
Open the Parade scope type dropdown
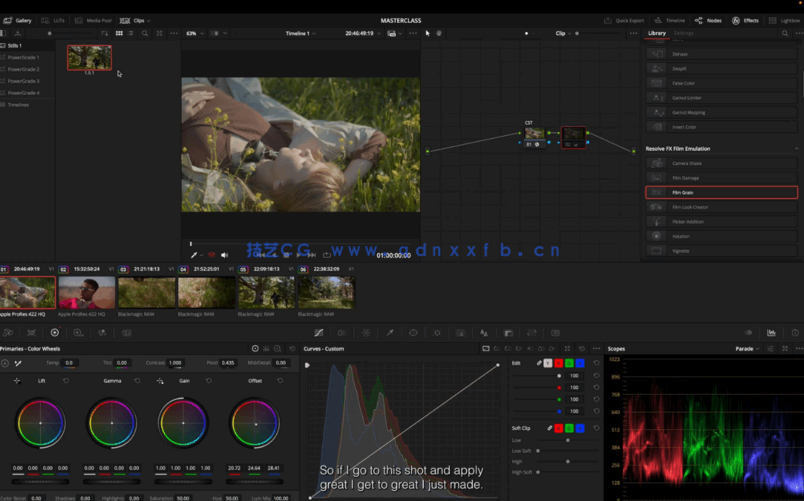[747, 349]
